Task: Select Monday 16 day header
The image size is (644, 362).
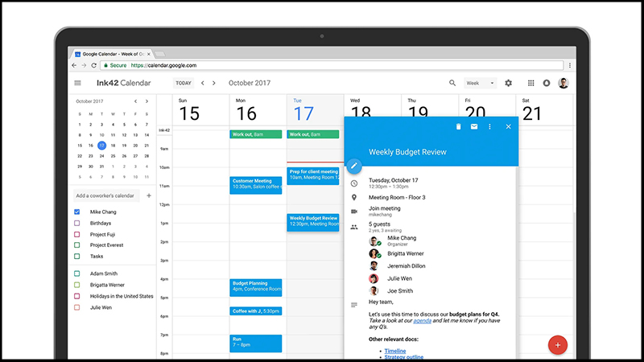Action: 246,110
